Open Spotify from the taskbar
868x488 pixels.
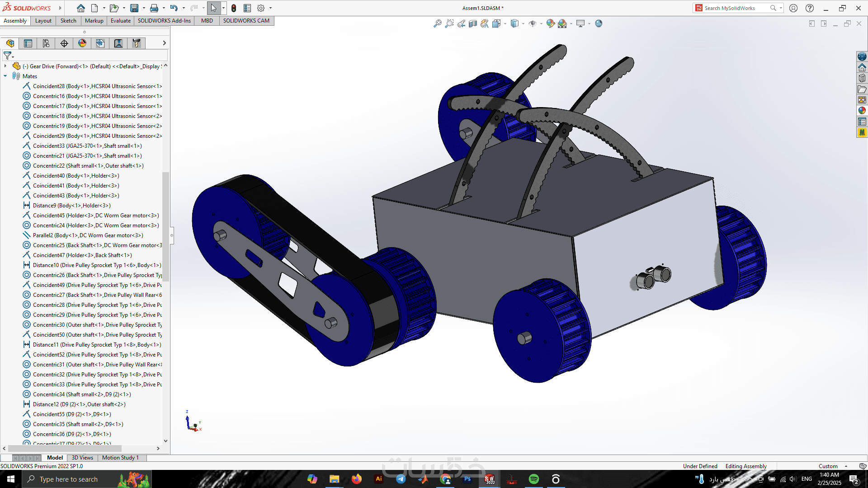pyautogui.click(x=534, y=479)
